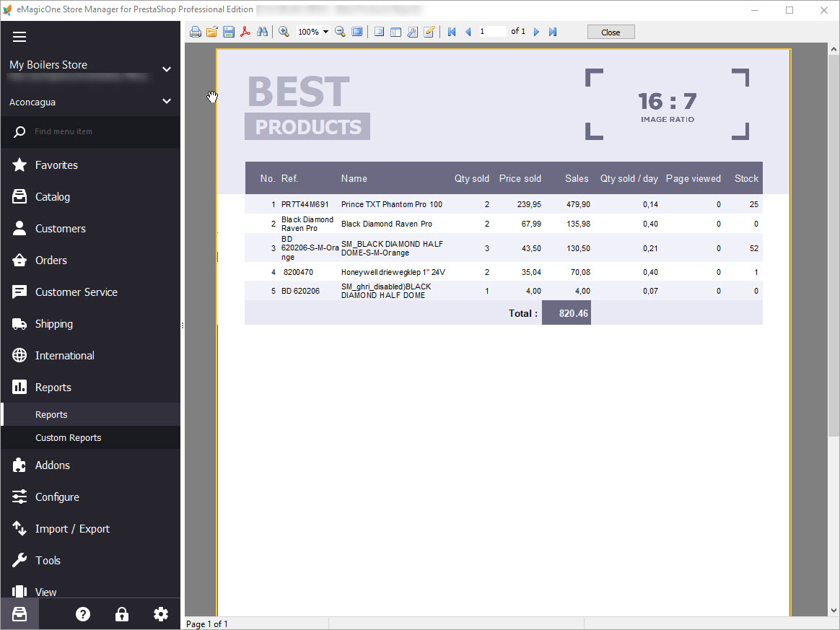Click the Prince TXT Phantom Pro 100 name
The height and width of the screenshot is (630, 840).
tap(392, 204)
